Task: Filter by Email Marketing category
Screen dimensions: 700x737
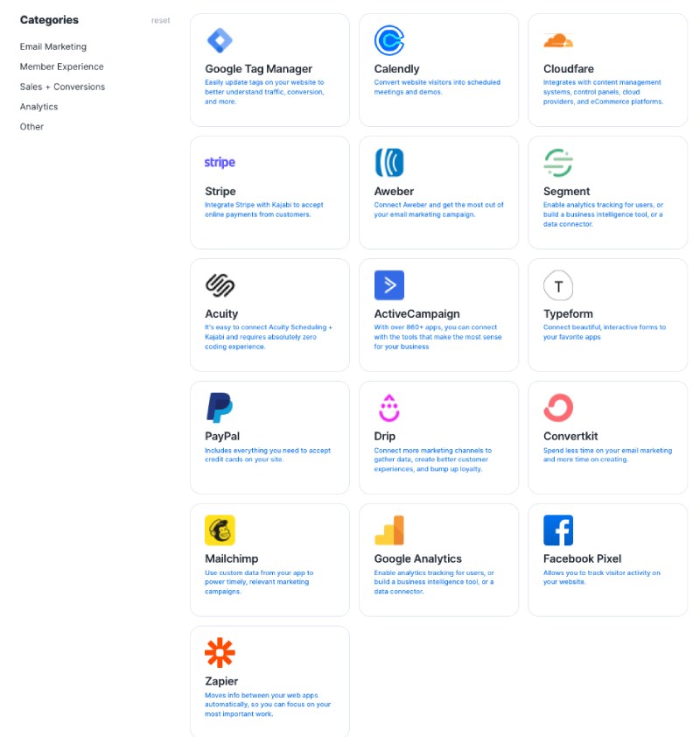Action: pyautogui.click(x=53, y=46)
